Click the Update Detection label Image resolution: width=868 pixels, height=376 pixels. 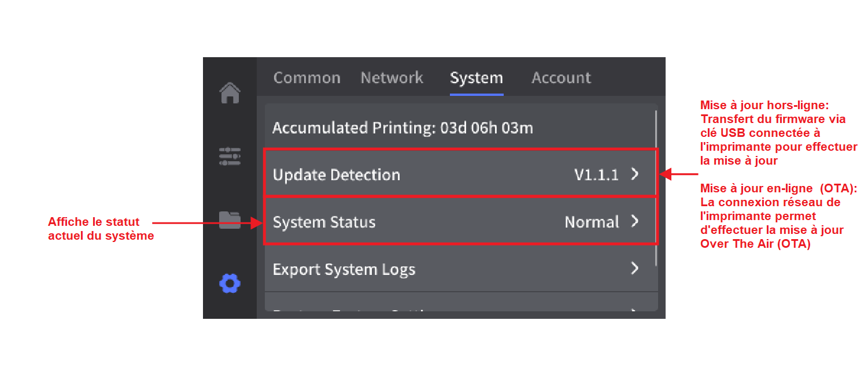tap(336, 175)
